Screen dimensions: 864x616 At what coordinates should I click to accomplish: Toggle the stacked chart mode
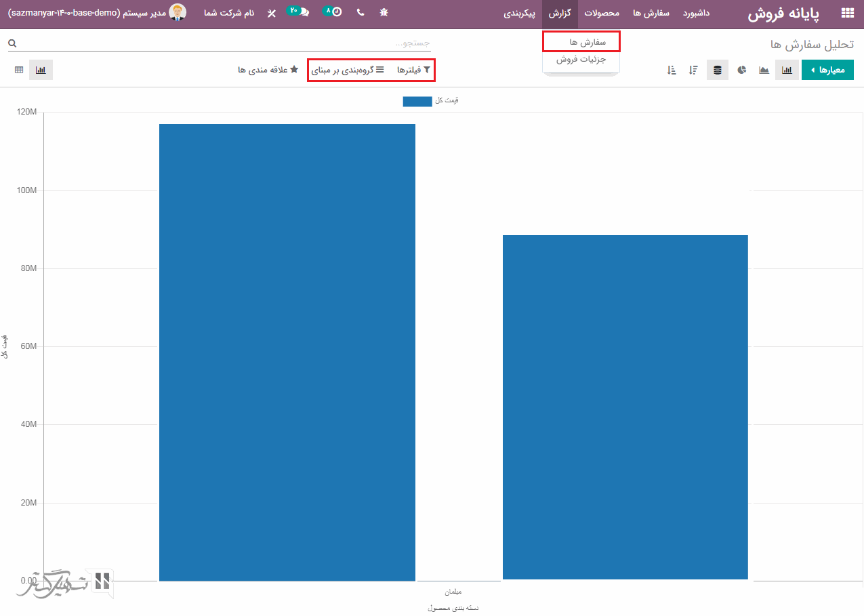click(718, 70)
